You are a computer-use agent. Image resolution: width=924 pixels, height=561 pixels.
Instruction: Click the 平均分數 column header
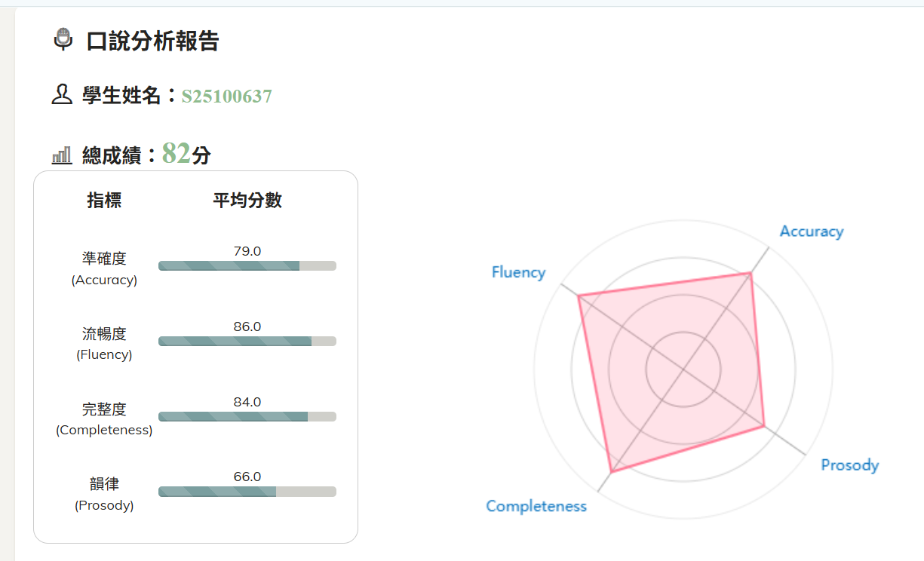(247, 201)
